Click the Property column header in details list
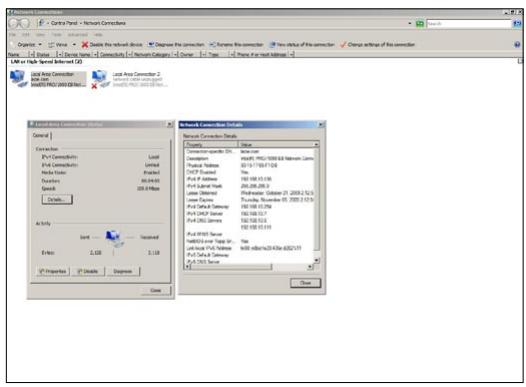526x387 pixels. (211, 145)
